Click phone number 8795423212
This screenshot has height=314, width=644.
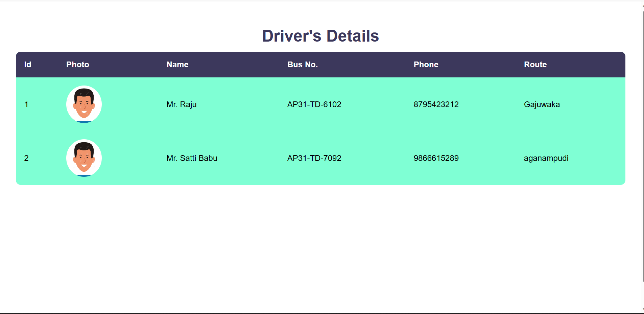(x=436, y=104)
